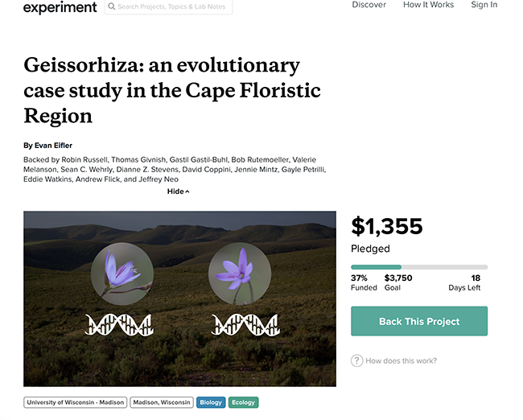523x420 pixels.
Task: Click the left flower circle image
Action: (x=122, y=274)
